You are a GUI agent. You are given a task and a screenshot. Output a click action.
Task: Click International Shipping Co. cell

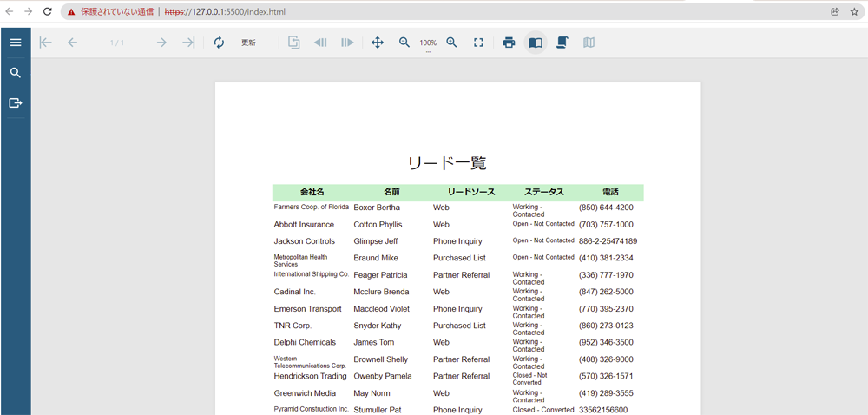point(311,273)
